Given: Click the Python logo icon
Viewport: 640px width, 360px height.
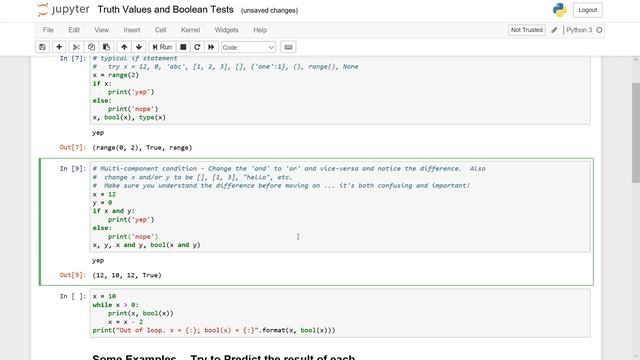Looking at the screenshot, I should pos(560,10).
